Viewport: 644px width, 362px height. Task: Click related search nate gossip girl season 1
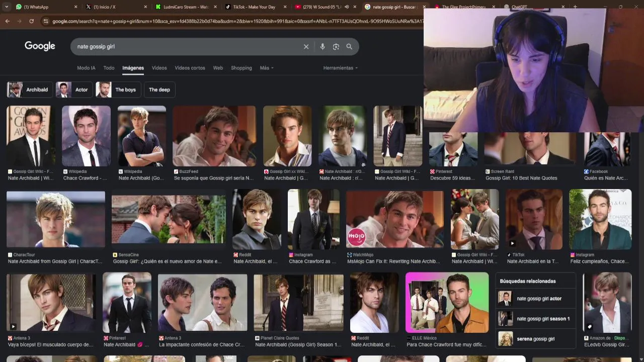coord(536,319)
